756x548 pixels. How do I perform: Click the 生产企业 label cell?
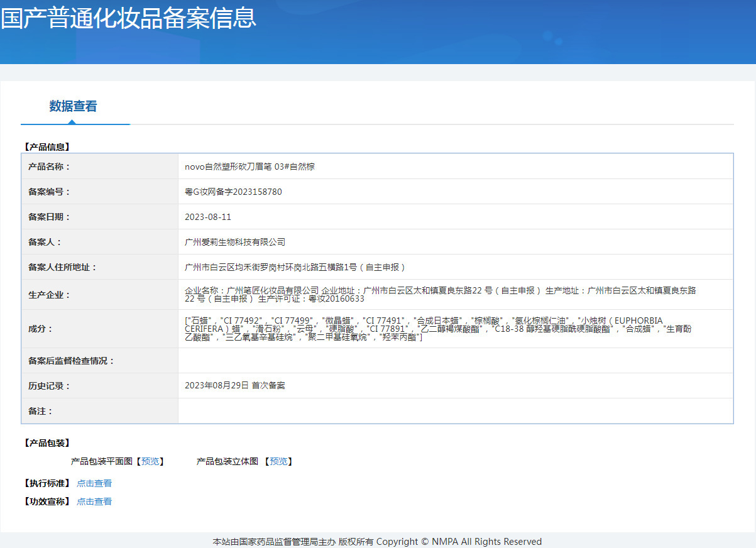[x=100, y=295]
